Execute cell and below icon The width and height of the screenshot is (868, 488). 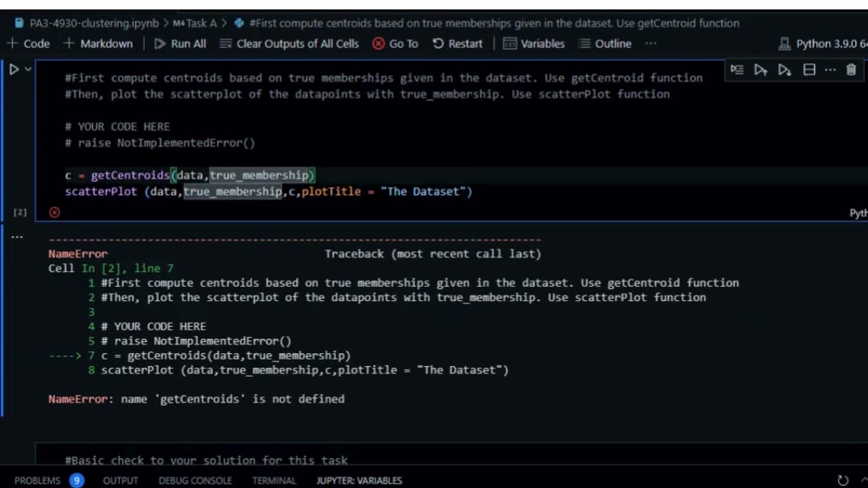pos(785,70)
